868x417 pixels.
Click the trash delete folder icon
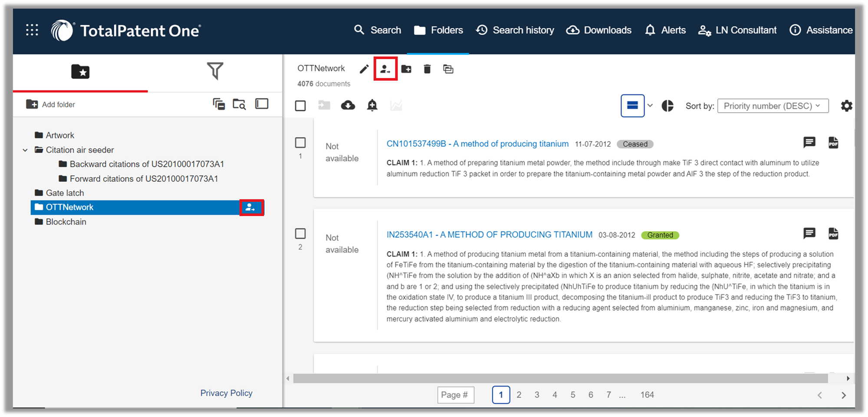[x=427, y=69]
